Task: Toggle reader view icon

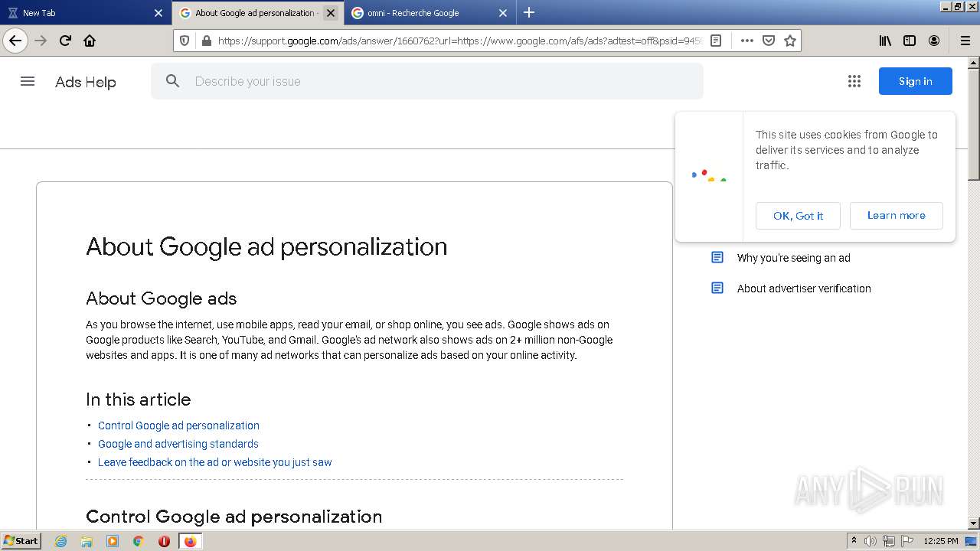Action: point(716,41)
